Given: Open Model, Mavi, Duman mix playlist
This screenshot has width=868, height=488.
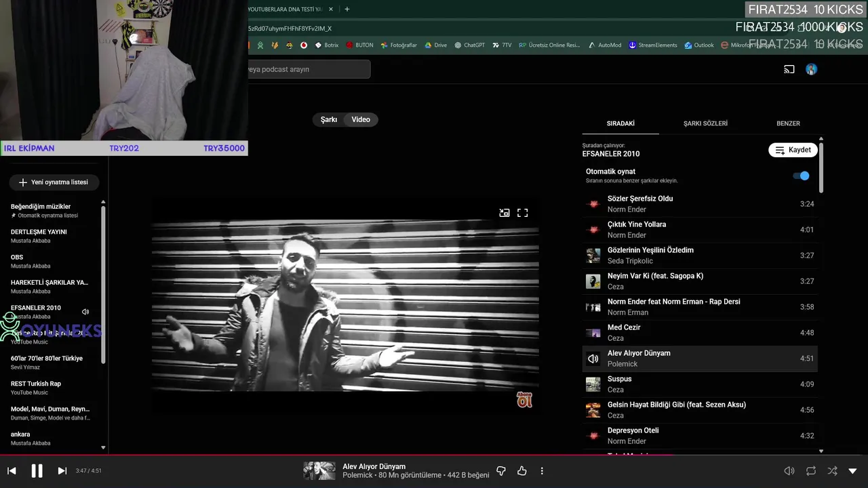Looking at the screenshot, I should pyautogui.click(x=50, y=413).
